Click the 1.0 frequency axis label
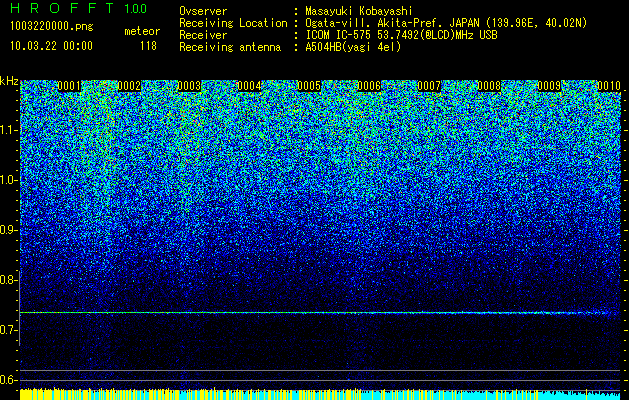This screenshot has height=400, width=629. pos(8,180)
